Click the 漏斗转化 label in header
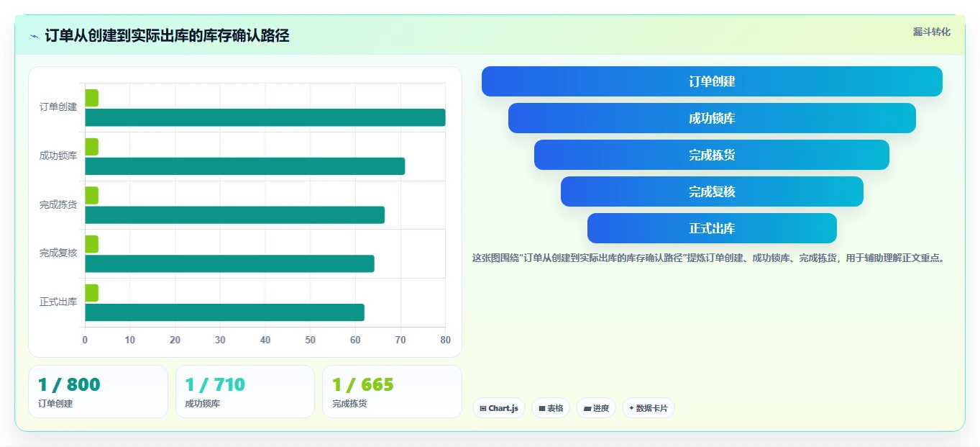Viewport: 980px width, 447px height. coord(932,32)
